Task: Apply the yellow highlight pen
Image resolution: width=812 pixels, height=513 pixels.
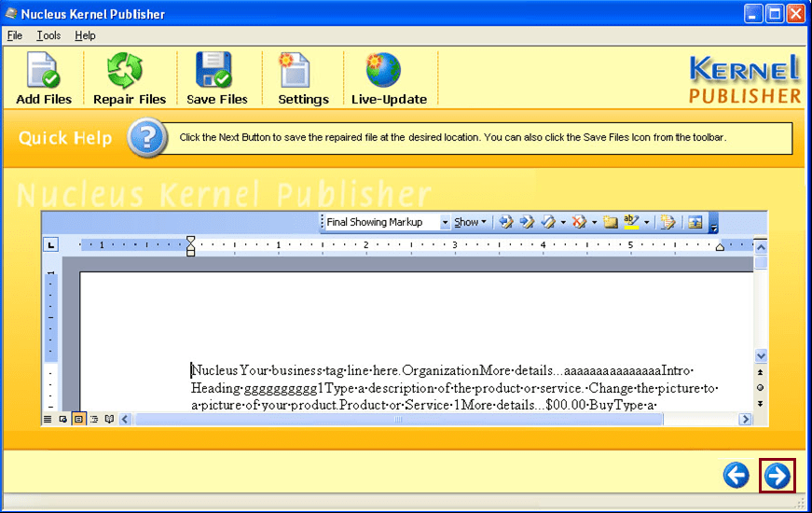Action: pyautogui.click(x=631, y=222)
